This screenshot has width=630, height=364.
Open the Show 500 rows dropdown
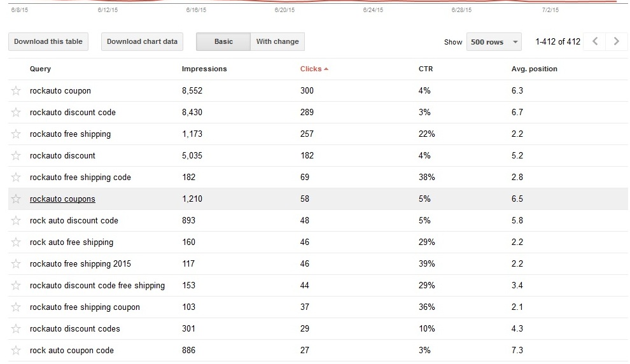[494, 42]
